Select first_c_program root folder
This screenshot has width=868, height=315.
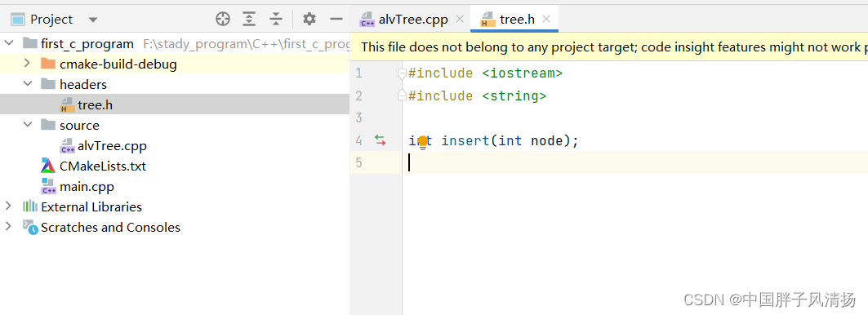coord(175,43)
